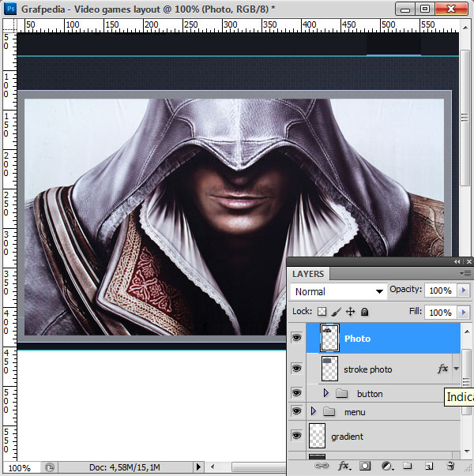Select the Photo layer

pyautogui.click(x=383, y=338)
